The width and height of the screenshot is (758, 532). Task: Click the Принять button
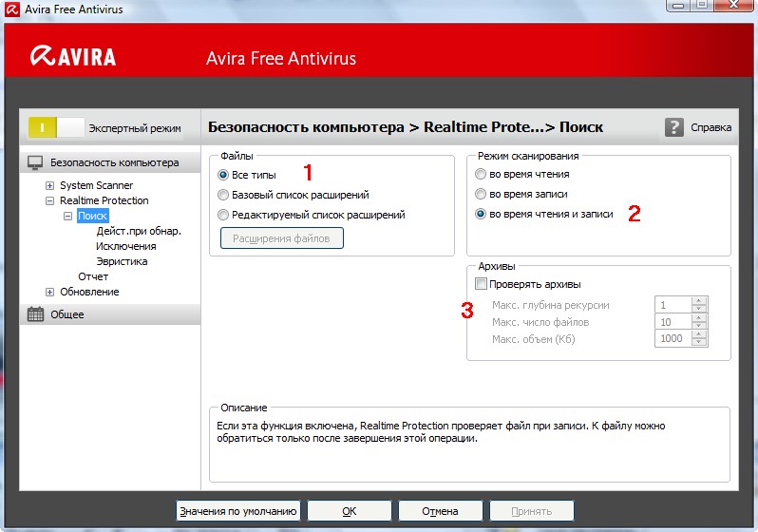tap(532, 511)
